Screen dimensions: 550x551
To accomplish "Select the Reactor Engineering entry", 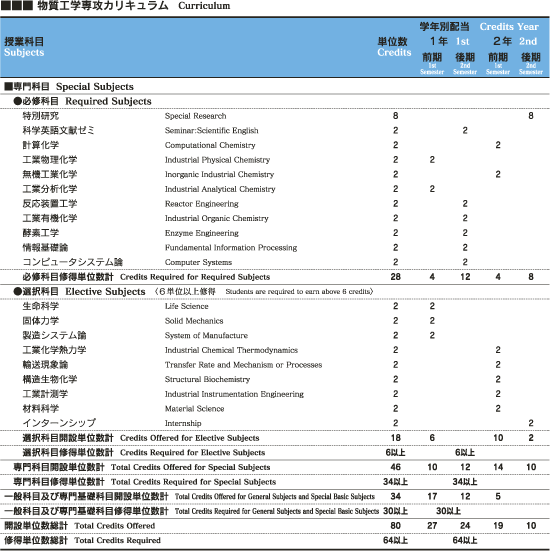I will [x=201, y=204].
